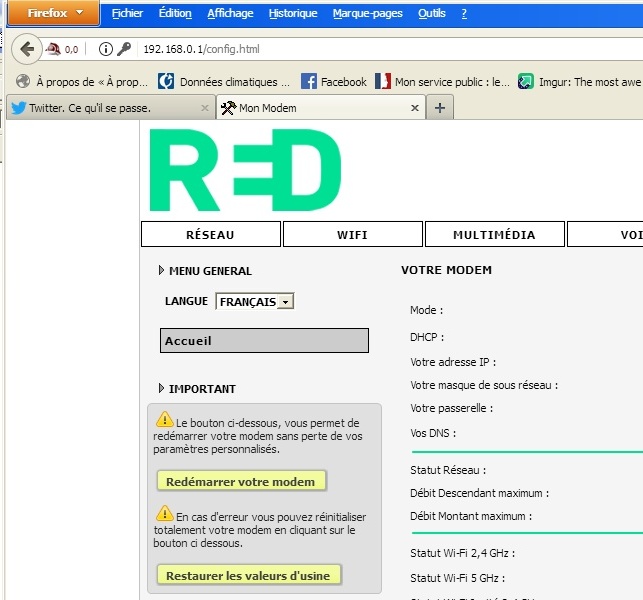Click the 'Mode :' label
Screen dimensions: 643x600
pyautogui.click(x=426, y=310)
